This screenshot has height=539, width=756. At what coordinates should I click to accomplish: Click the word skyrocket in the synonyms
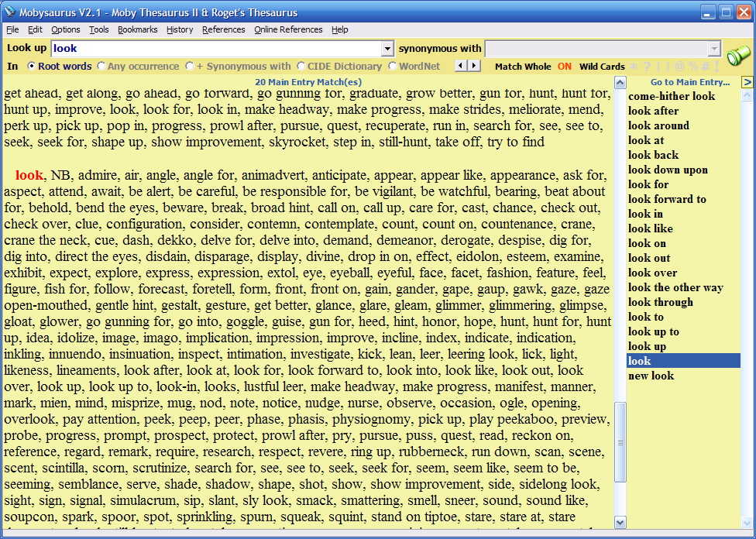tap(298, 142)
